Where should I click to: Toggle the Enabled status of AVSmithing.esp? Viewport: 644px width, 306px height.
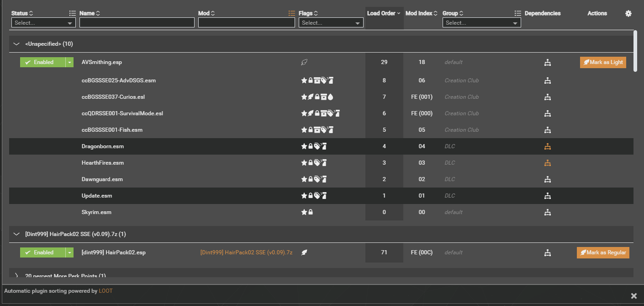tap(43, 62)
